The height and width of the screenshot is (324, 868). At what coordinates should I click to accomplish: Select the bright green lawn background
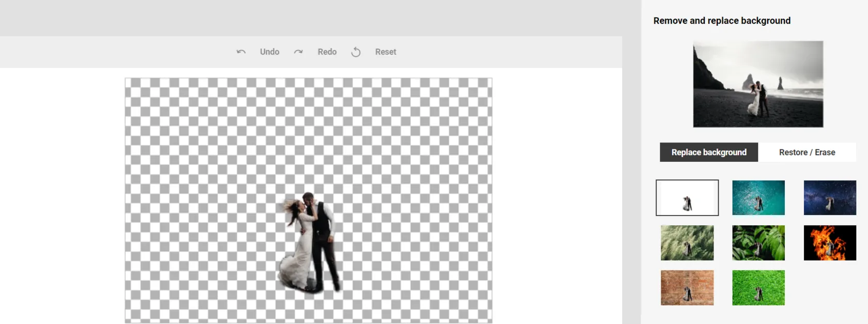758,288
